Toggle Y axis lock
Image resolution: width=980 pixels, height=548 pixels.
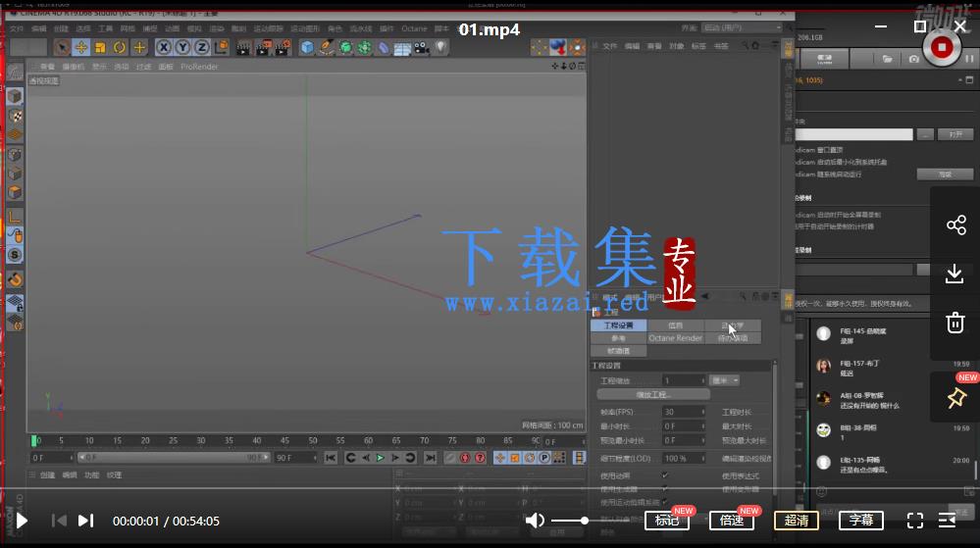[x=182, y=47]
